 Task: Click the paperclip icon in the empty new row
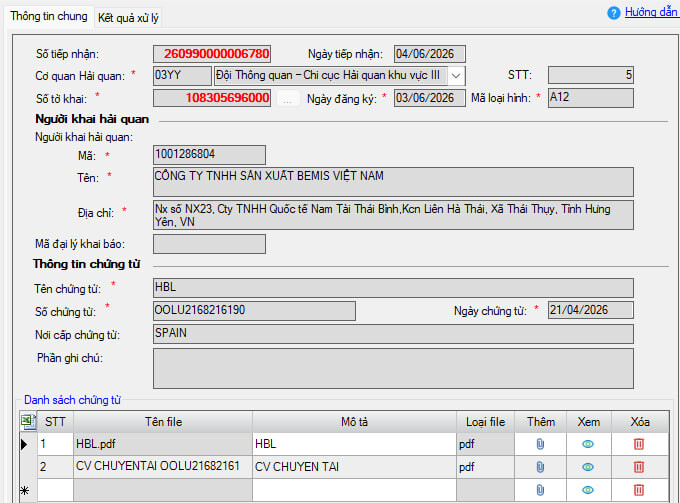pyautogui.click(x=540, y=490)
